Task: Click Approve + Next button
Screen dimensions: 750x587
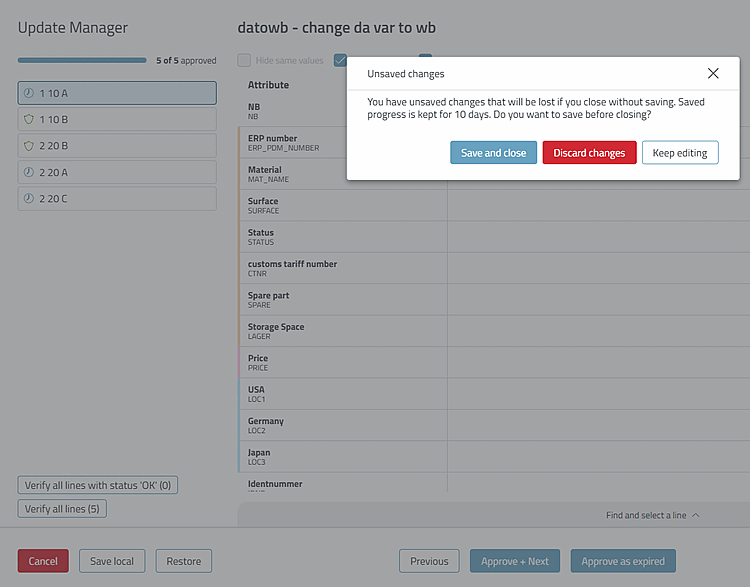Action: (x=515, y=561)
